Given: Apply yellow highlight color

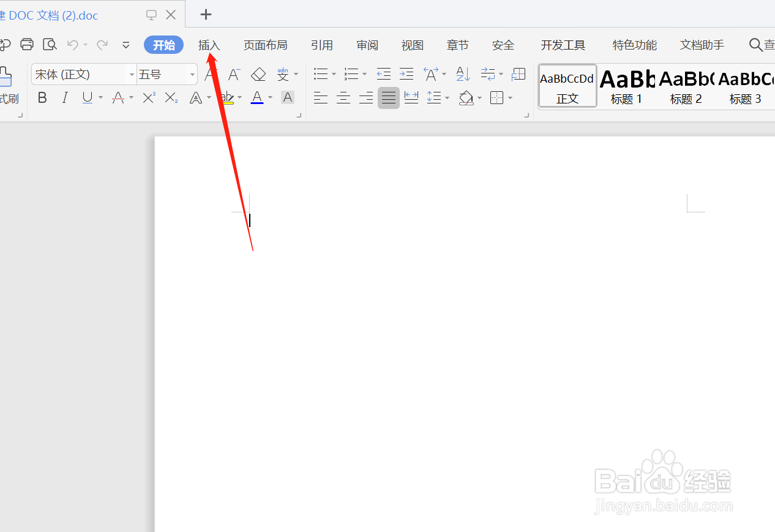Looking at the screenshot, I should (x=227, y=97).
